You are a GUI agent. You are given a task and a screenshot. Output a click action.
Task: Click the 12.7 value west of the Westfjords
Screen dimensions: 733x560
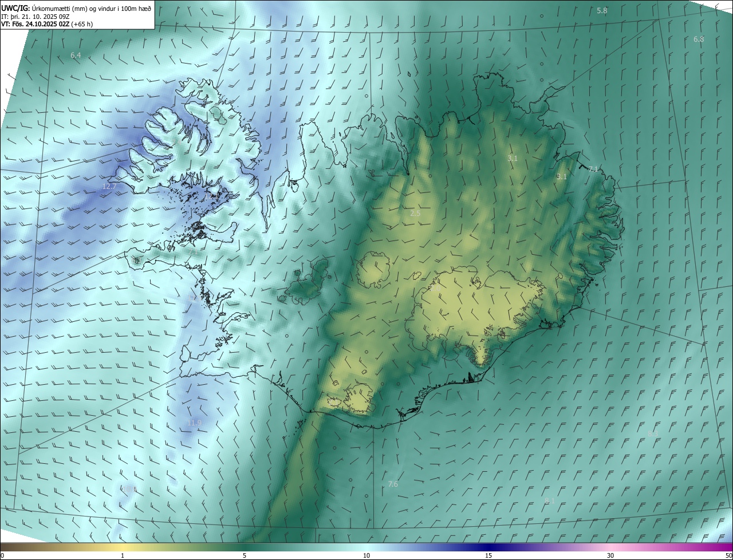click(109, 187)
